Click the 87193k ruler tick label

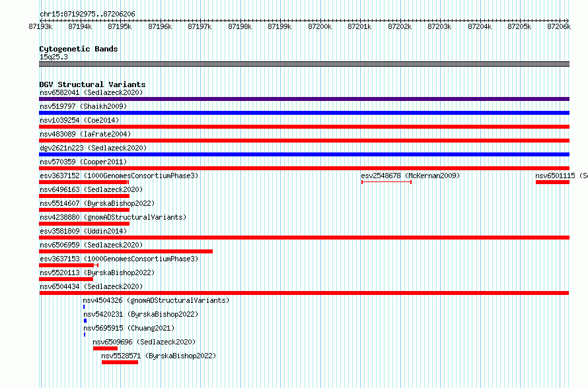[x=40, y=26]
